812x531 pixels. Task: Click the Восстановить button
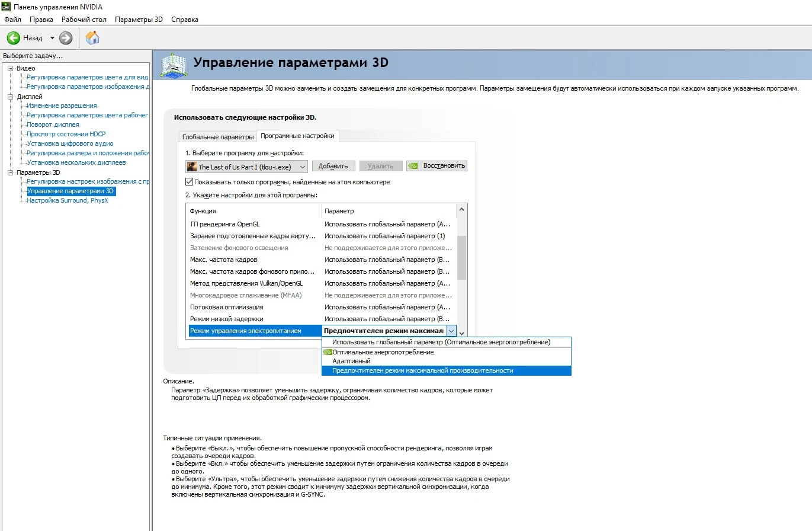437,166
